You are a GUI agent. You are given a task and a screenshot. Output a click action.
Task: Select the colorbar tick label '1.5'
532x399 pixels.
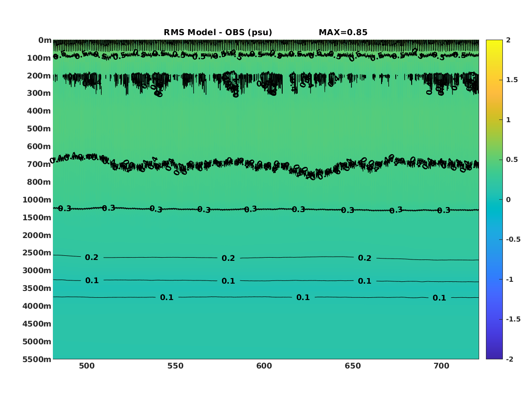pyautogui.click(x=512, y=80)
